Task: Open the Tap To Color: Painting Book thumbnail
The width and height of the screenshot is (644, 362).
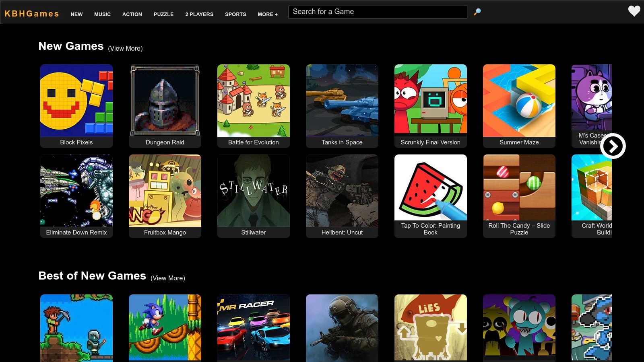Action: coord(431,187)
